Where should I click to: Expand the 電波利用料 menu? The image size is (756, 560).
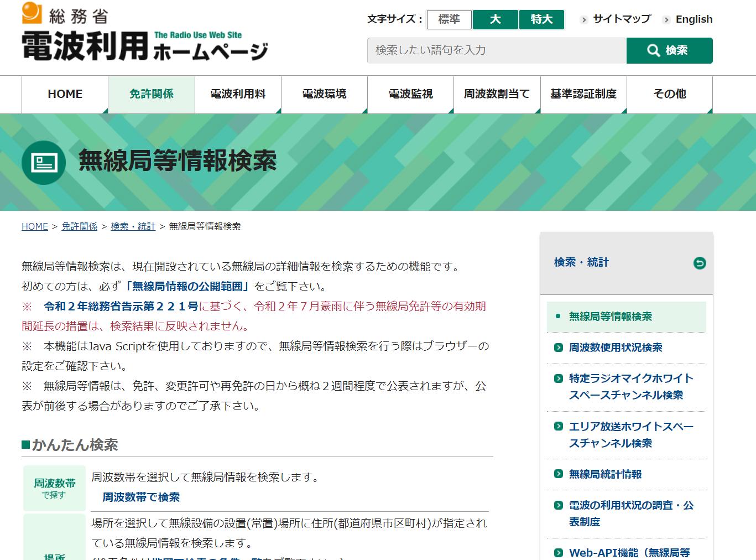coord(238,95)
